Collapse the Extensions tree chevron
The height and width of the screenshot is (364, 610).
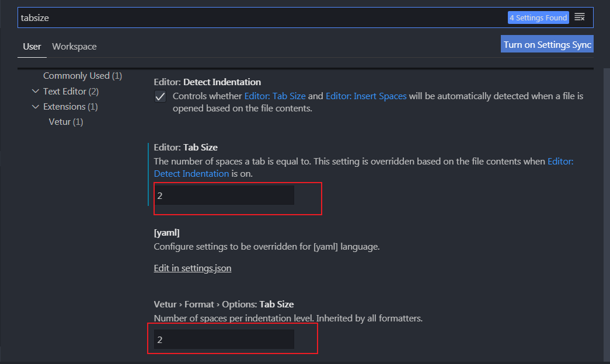(36, 107)
